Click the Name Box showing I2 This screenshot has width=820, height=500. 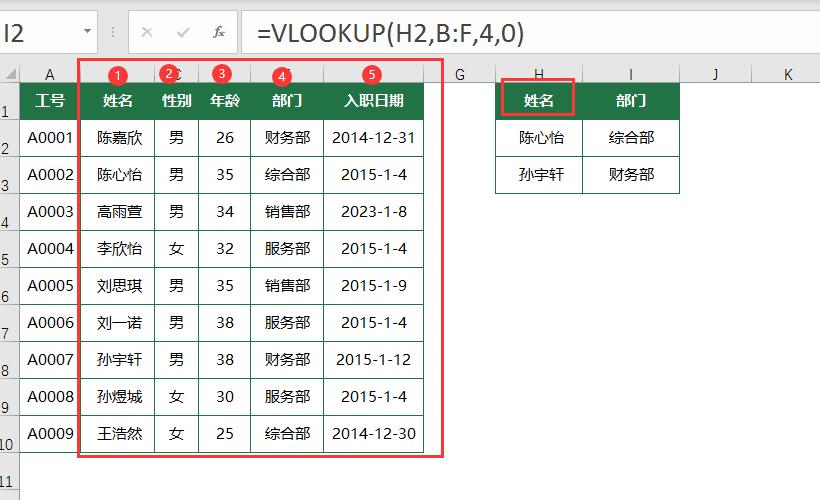(41, 33)
